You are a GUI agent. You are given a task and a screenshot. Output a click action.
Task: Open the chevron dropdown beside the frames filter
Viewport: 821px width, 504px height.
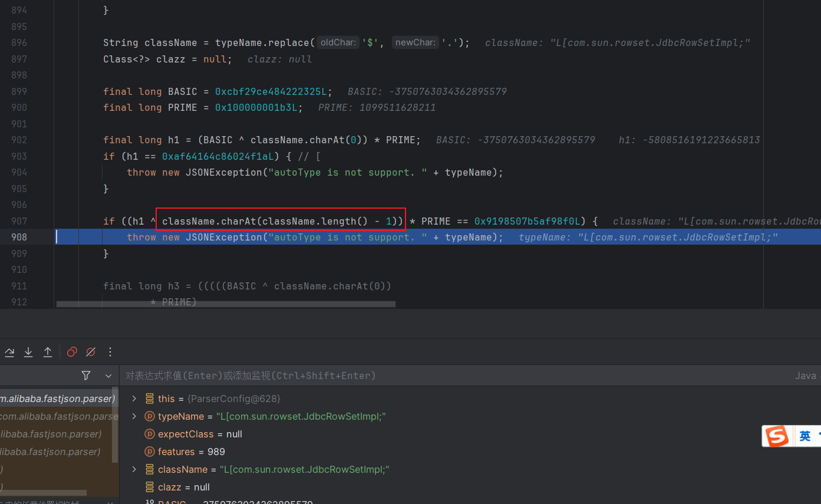click(x=108, y=375)
